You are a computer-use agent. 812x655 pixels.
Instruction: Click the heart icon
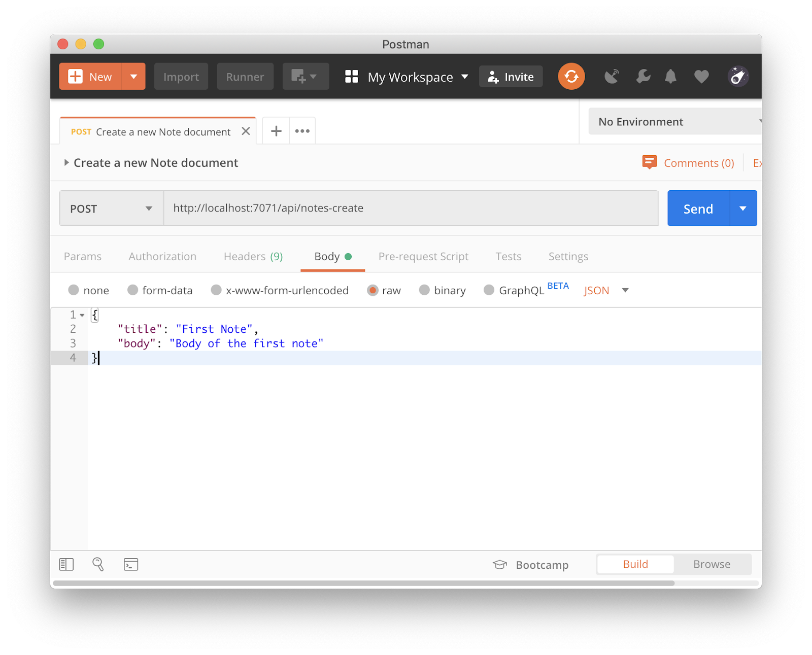(x=701, y=77)
